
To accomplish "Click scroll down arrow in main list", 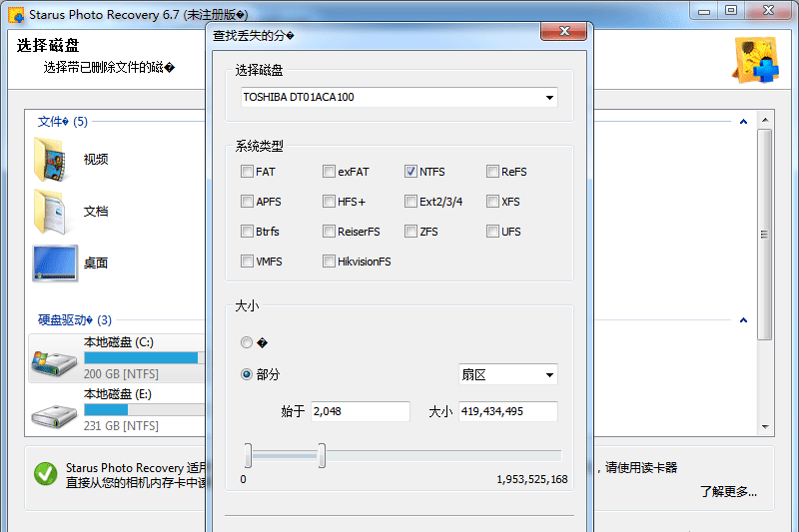I will [x=765, y=427].
